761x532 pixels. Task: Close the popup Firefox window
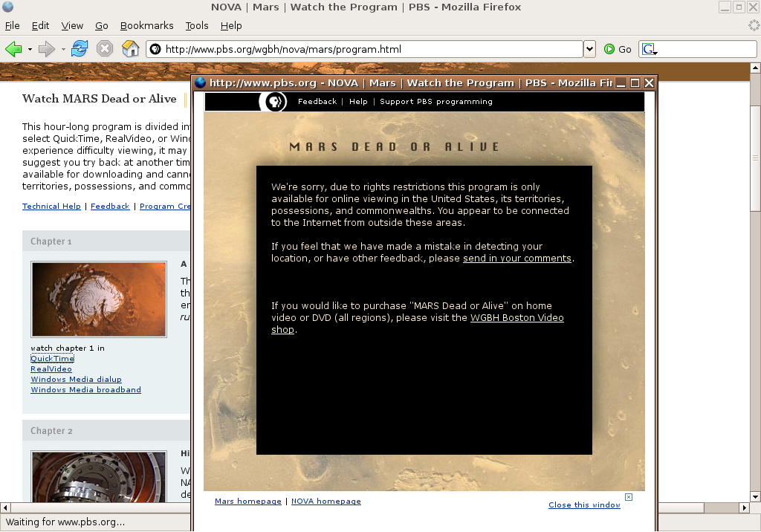[649, 83]
